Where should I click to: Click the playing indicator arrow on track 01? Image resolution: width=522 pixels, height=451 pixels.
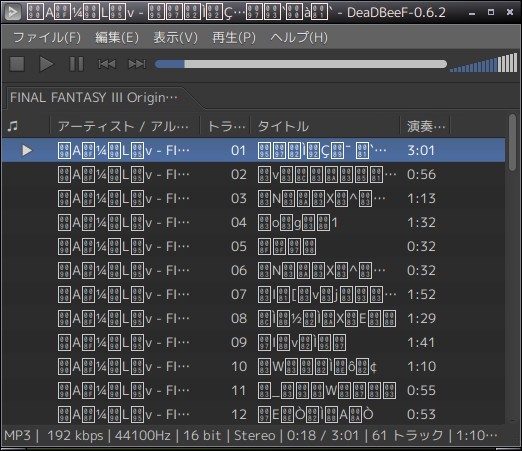pos(27,150)
